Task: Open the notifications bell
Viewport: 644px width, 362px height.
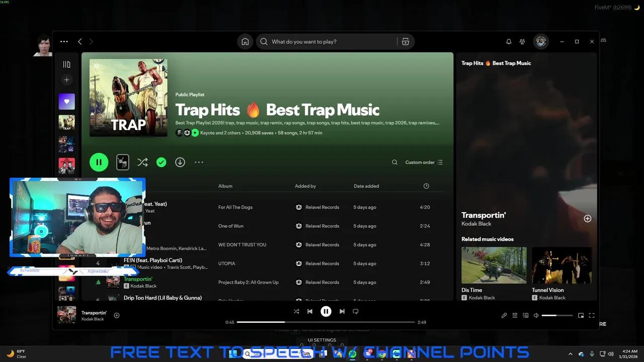Action: [509, 41]
